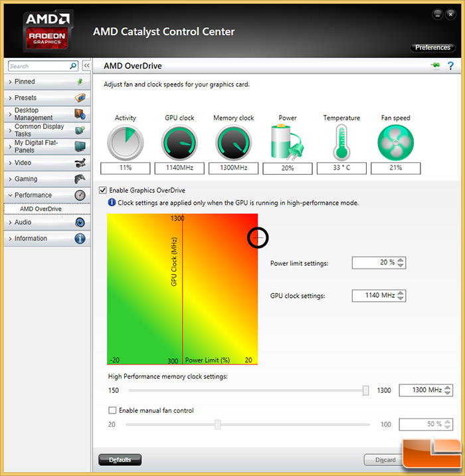This screenshot has width=465, height=476.
Task: Click the Discard button
Action: coord(385,460)
